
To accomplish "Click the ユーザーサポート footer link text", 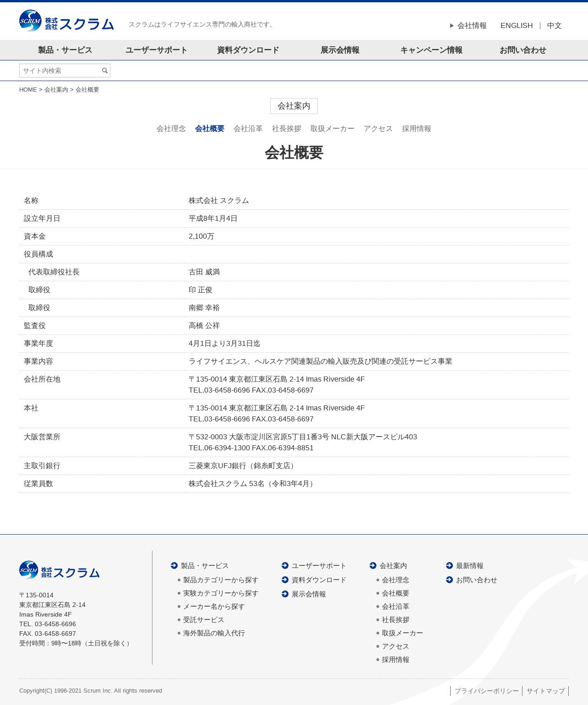I will point(319,566).
